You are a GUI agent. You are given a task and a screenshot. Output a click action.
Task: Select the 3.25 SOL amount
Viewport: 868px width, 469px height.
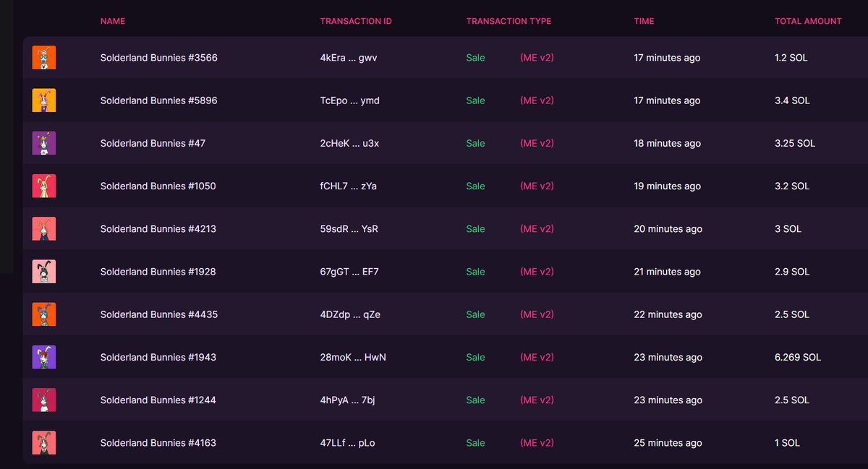pos(795,143)
